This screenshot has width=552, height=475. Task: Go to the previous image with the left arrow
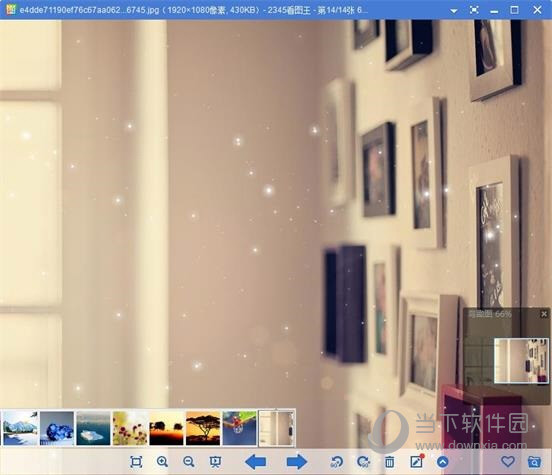coord(255,462)
